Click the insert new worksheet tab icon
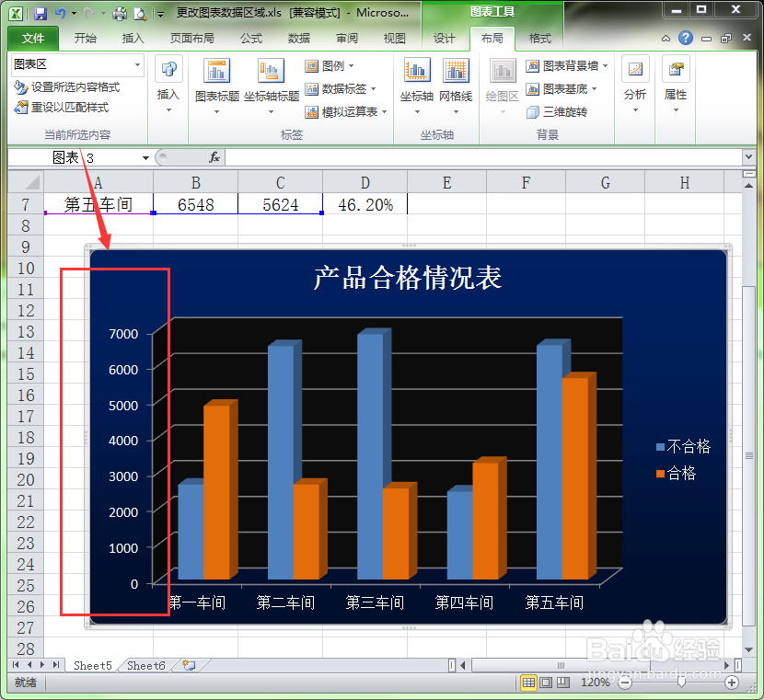The height and width of the screenshot is (700, 764). click(x=189, y=665)
